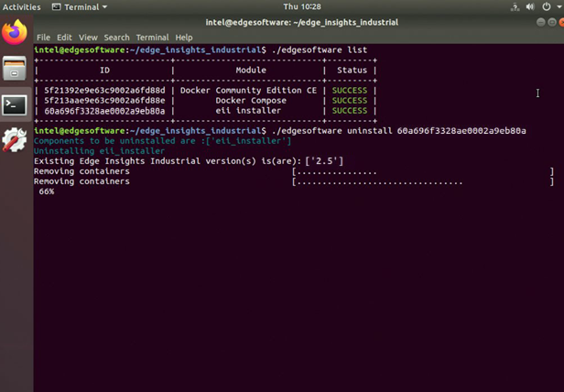The image size is (564, 392).
Task: Click ID 5f213aae9e63c9002a6fd88e
Action: 104,101
